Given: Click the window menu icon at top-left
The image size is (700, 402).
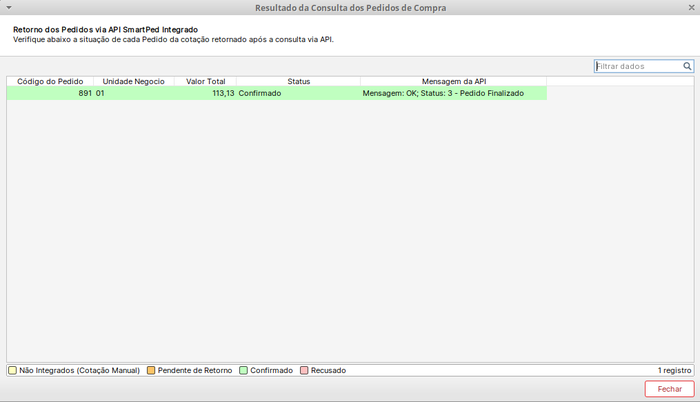Looking at the screenshot, I should pos(8,8).
